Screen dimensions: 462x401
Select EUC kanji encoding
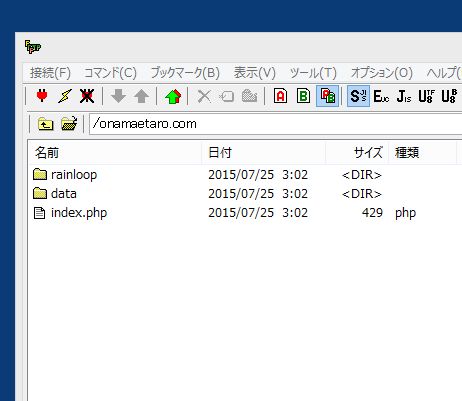pyautogui.click(x=381, y=96)
